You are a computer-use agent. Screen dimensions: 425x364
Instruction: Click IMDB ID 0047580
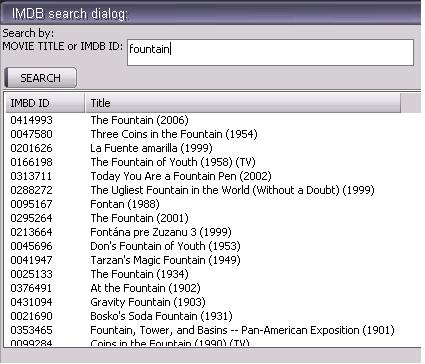tap(31, 134)
